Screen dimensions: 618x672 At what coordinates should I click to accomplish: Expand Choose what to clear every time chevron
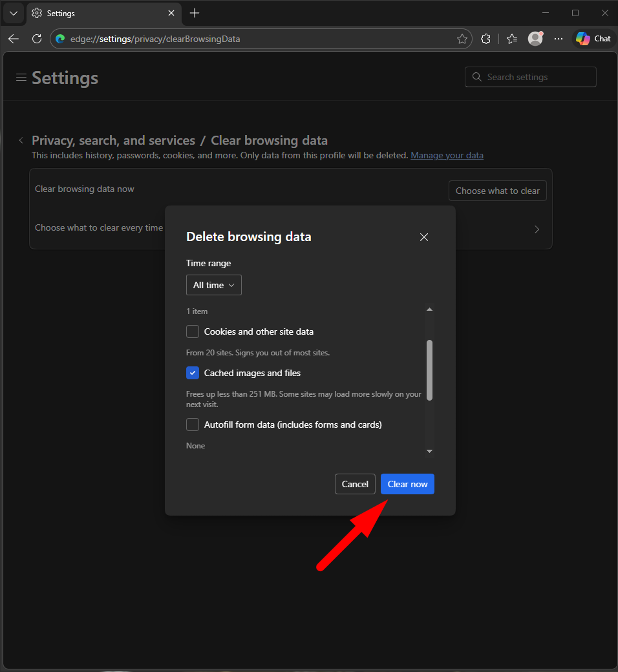click(537, 229)
